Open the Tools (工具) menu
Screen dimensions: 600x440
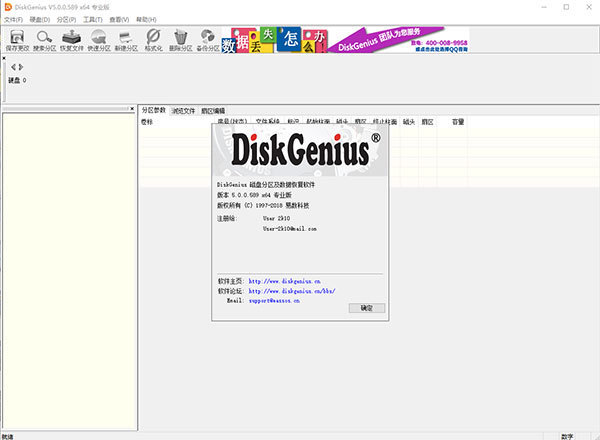tap(93, 20)
